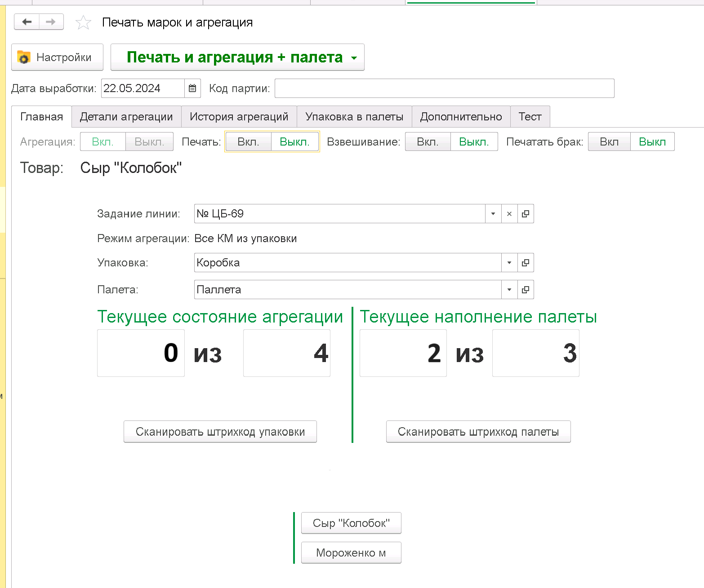Click the Код партии input field
The image size is (704, 588).
445,88
